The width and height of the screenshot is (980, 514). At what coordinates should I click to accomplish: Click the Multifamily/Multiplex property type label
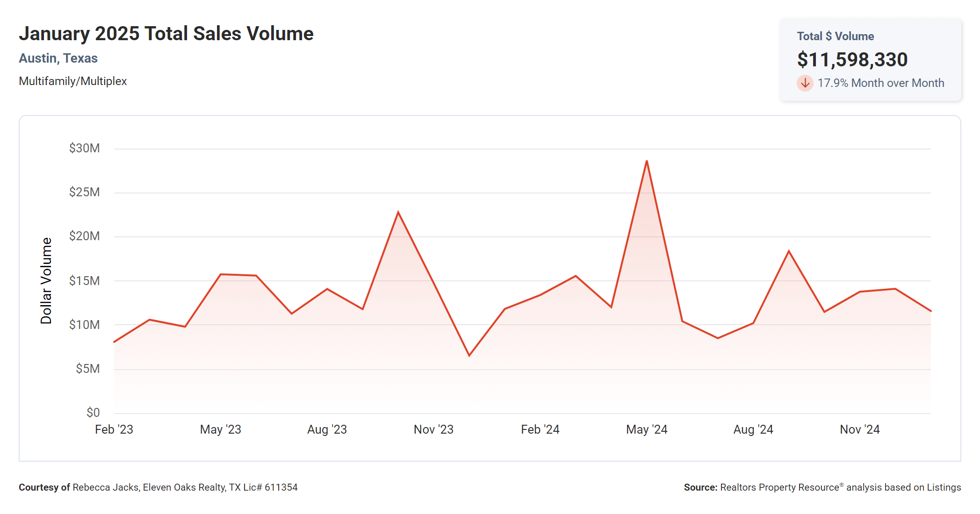click(72, 81)
